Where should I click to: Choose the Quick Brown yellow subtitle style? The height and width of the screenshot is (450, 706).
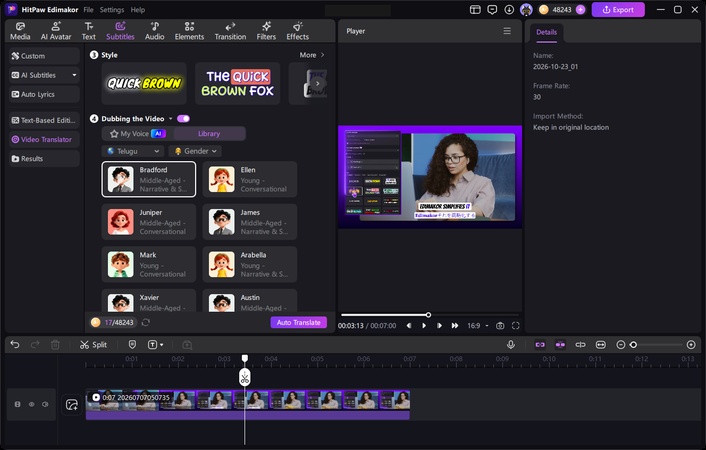(144, 83)
